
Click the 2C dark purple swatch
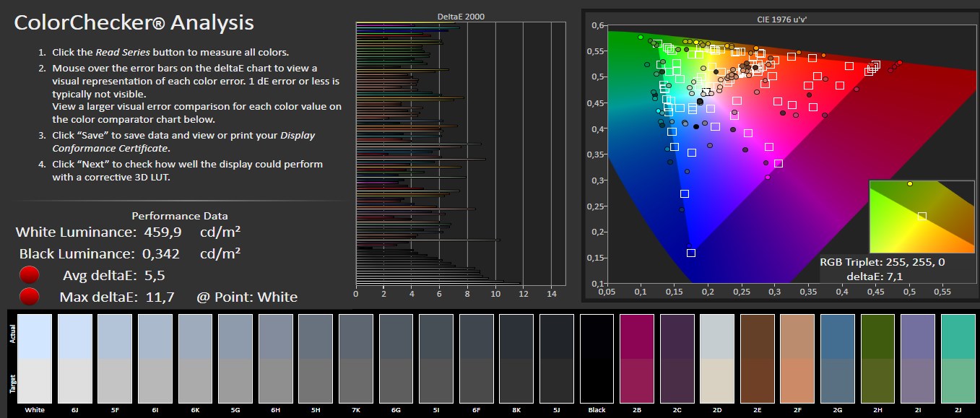(677, 358)
